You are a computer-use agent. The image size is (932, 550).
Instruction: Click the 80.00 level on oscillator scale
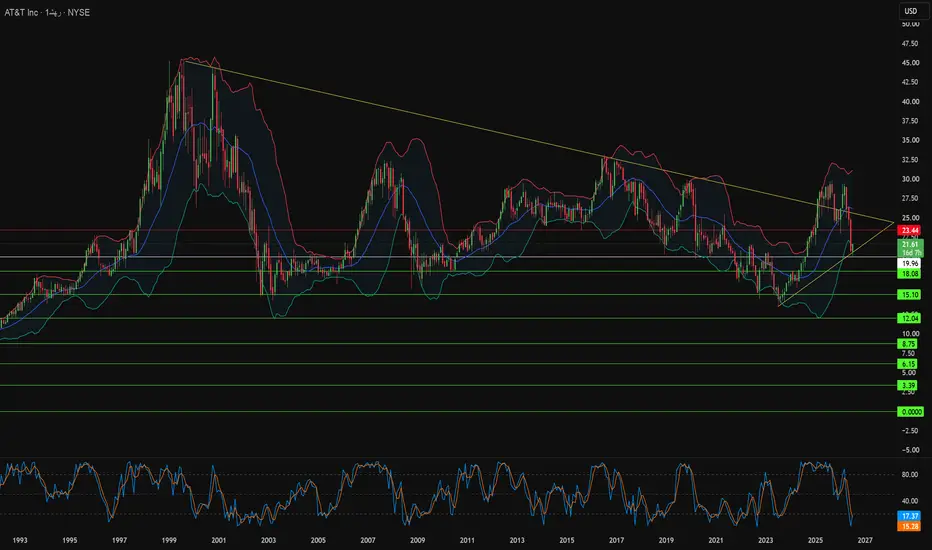[x=910, y=474]
